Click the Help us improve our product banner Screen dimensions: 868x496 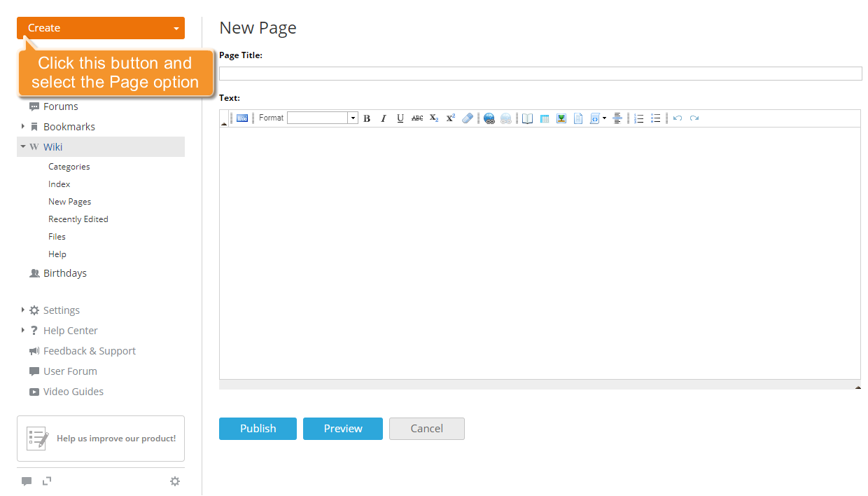pos(101,439)
